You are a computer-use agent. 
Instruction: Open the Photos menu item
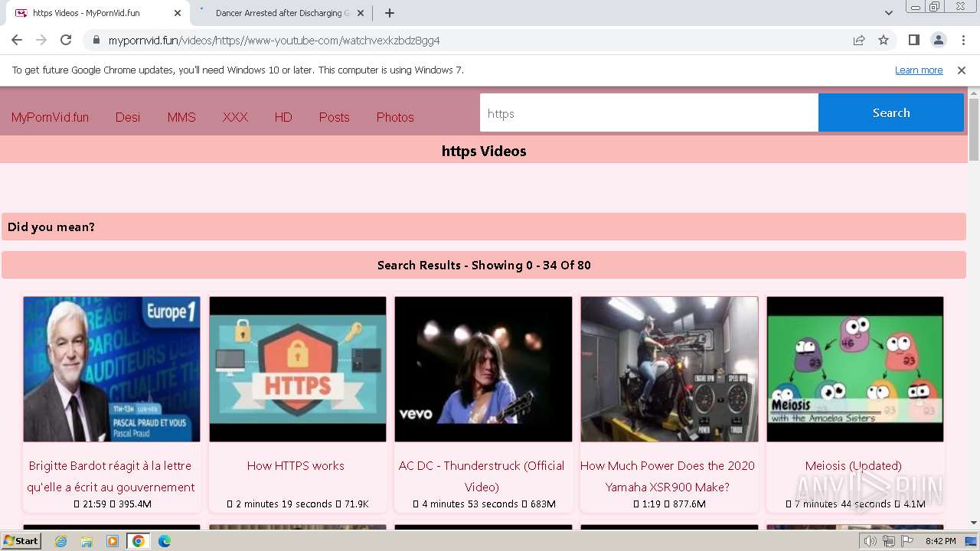pos(395,117)
